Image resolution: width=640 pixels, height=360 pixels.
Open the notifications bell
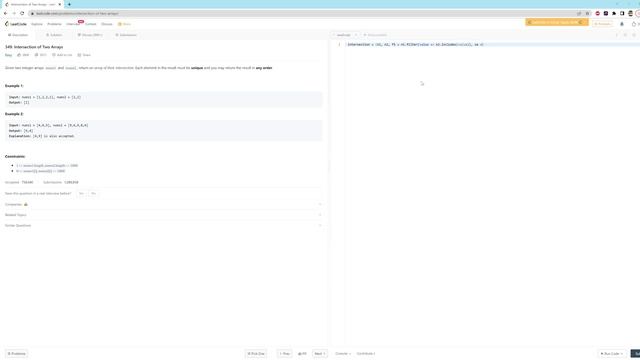[622, 24]
